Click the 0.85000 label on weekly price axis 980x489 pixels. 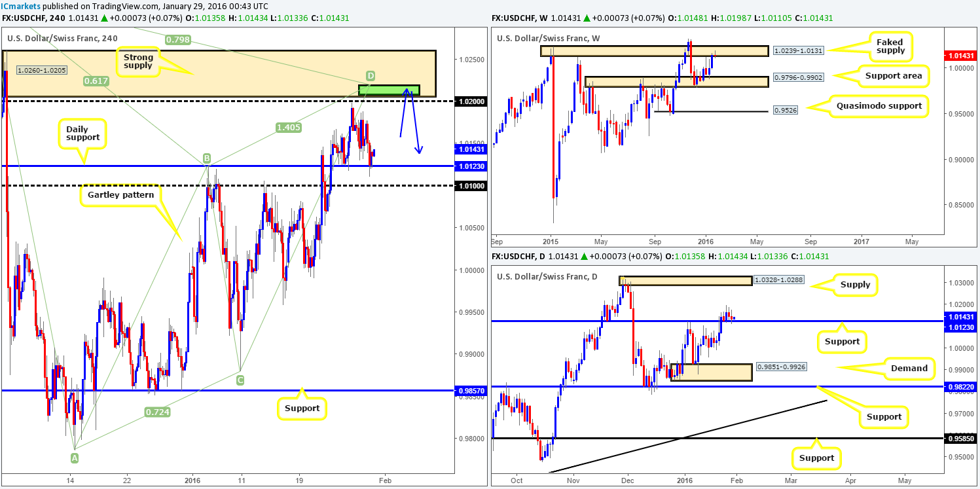coord(962,205)
